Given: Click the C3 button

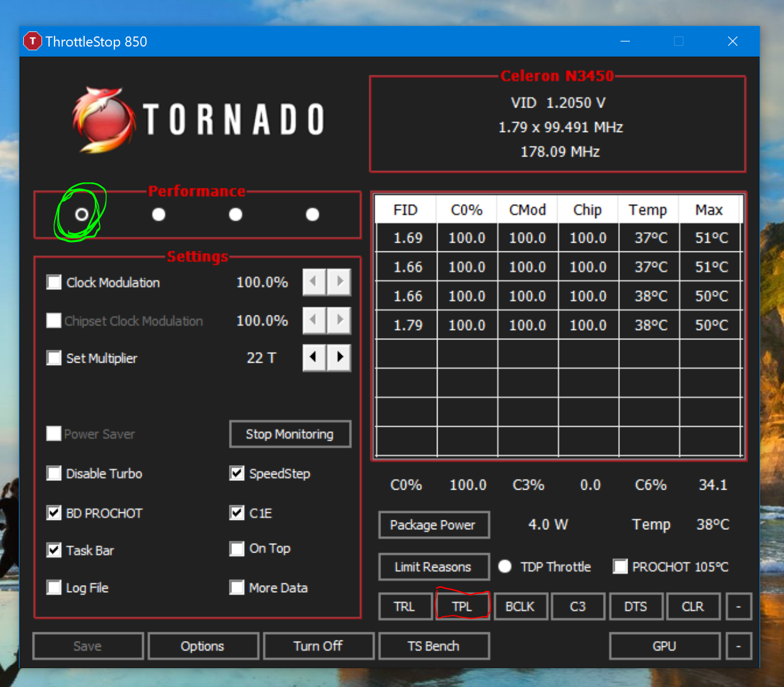Looking at the screenshot, I should click(578, 607).
